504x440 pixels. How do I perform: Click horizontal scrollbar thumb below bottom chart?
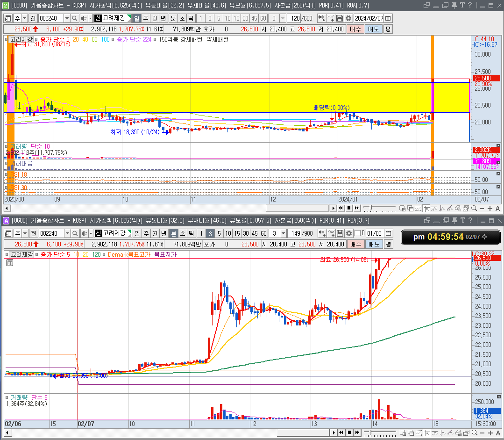(303, 433)
